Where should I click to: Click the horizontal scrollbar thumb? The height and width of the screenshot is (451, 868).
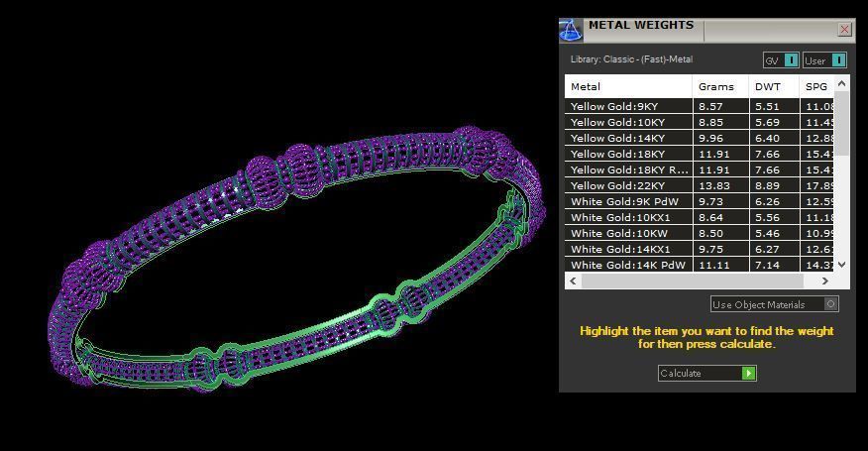[692, 281]
